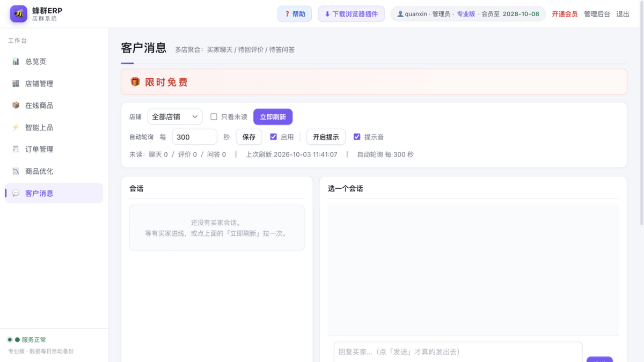Toggle the 只看未读 checkbox
644x362 pixels.
click(214, 116)
